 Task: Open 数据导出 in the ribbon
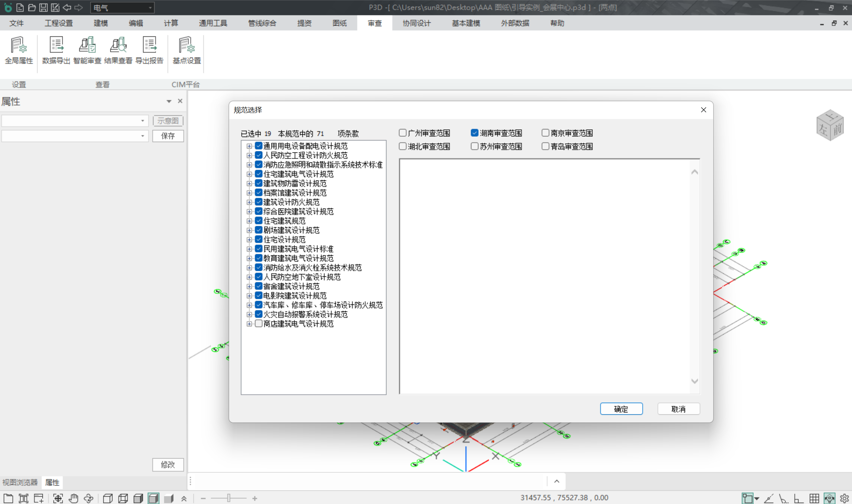pyautogui.click(x=56, y=50)
